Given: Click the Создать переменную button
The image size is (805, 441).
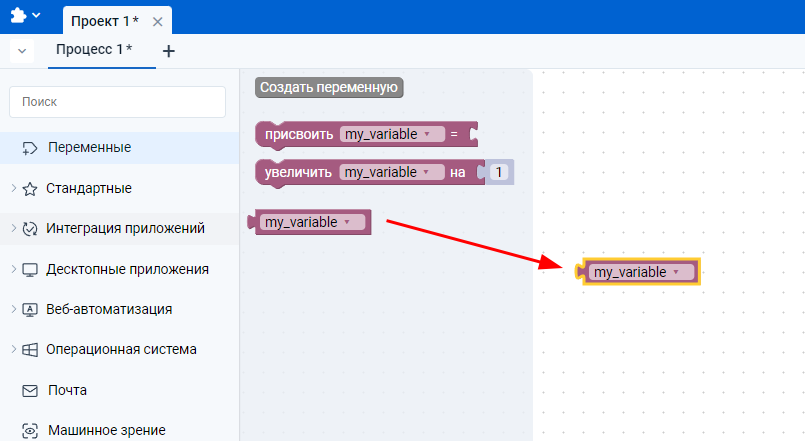Looking at the screenshot, I should (329, 87).
